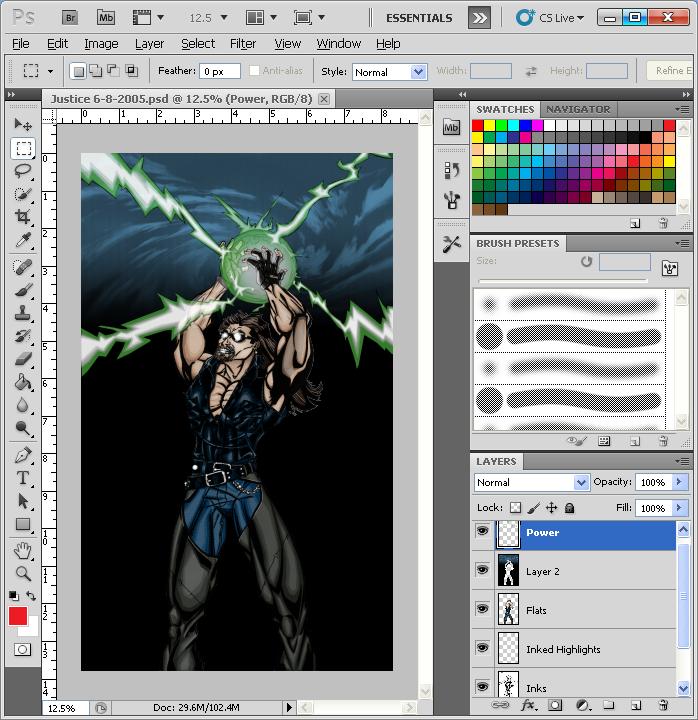Select the Spot Healing Brush tool
This screenshot has height=720, width=698.
pos(23,267)
